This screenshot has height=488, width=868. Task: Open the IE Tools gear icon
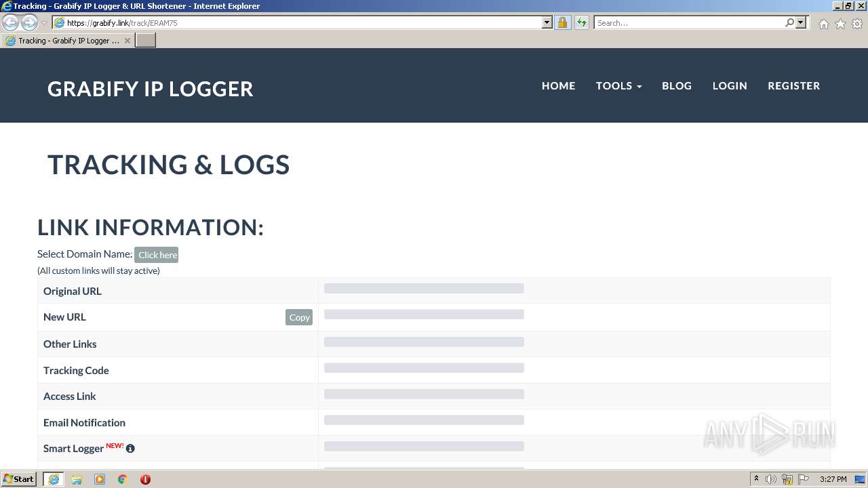coord(857,24)
